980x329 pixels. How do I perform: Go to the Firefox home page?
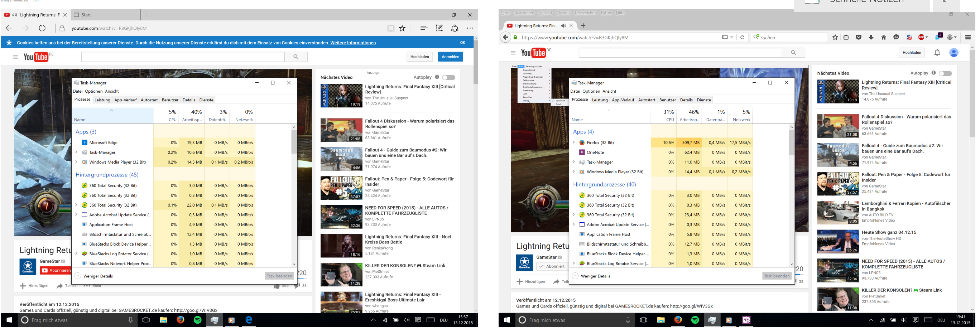click(884, 37)
